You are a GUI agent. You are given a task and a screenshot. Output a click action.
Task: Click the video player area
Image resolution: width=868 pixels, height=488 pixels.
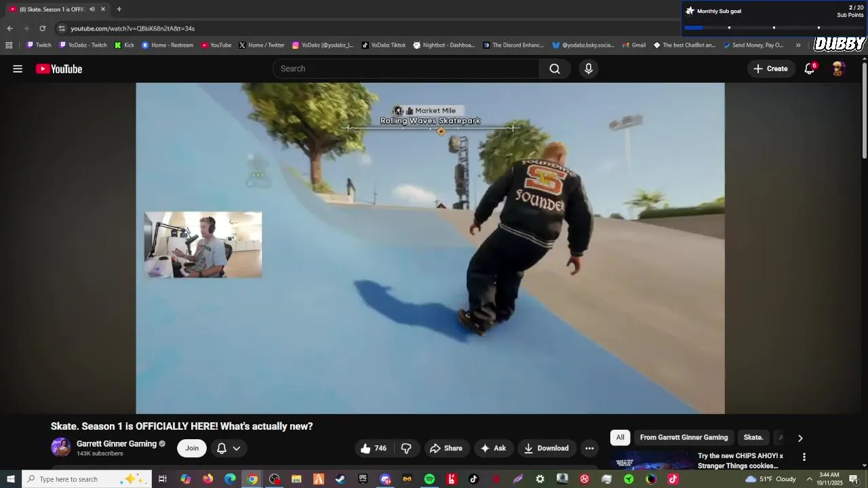click(430, 248)
